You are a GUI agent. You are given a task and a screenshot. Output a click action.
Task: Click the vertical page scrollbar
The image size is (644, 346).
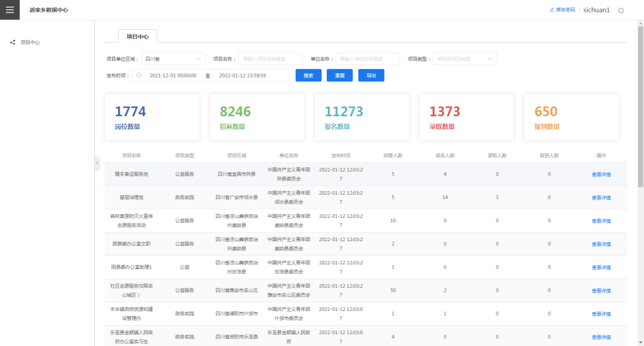coord(640,107)
